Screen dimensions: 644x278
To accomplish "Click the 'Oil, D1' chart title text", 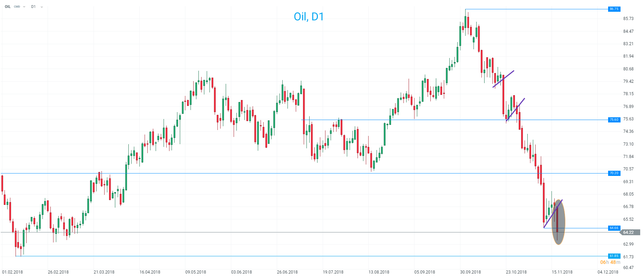I will [309, 17].
